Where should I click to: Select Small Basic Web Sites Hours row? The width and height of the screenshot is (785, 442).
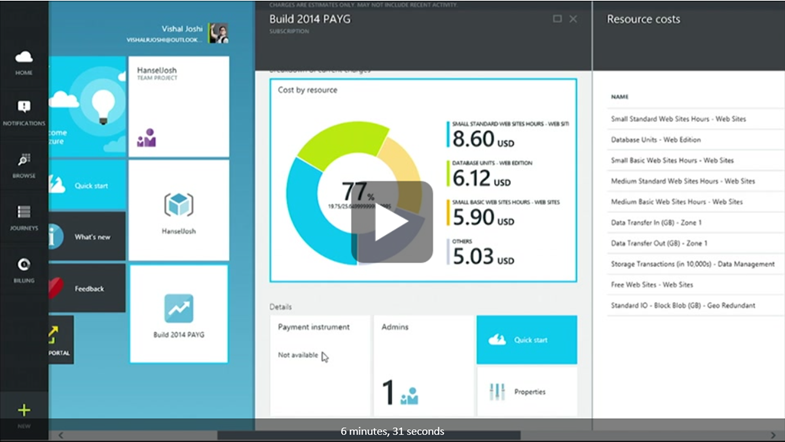click(696, 160)
